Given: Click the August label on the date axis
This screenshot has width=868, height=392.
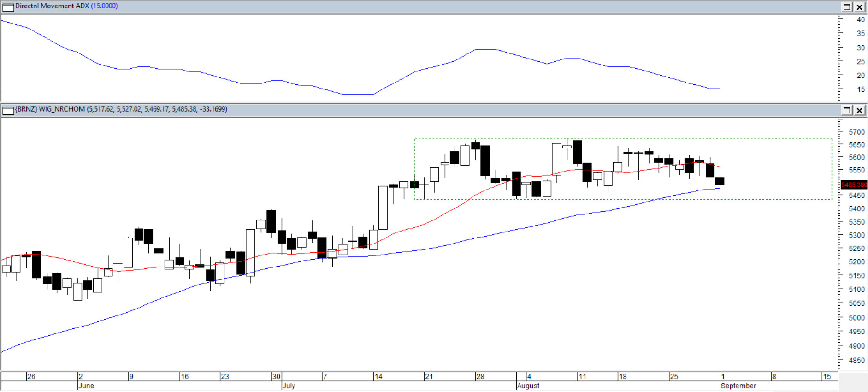Looking at the screenshot, I should 528,386.
